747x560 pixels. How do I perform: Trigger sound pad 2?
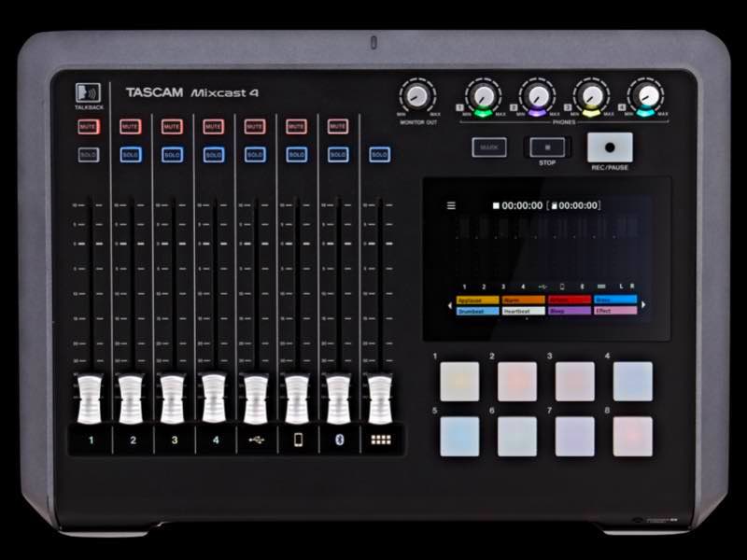517,382
